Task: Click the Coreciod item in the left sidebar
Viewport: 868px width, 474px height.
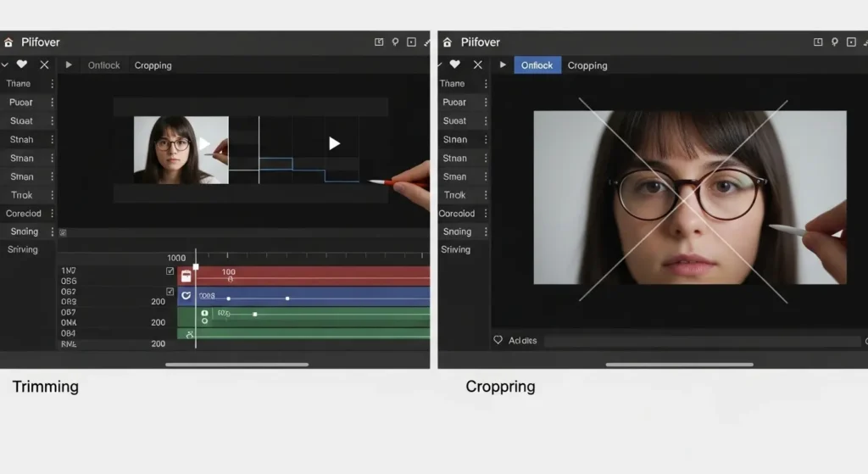Action: (25, 214)
